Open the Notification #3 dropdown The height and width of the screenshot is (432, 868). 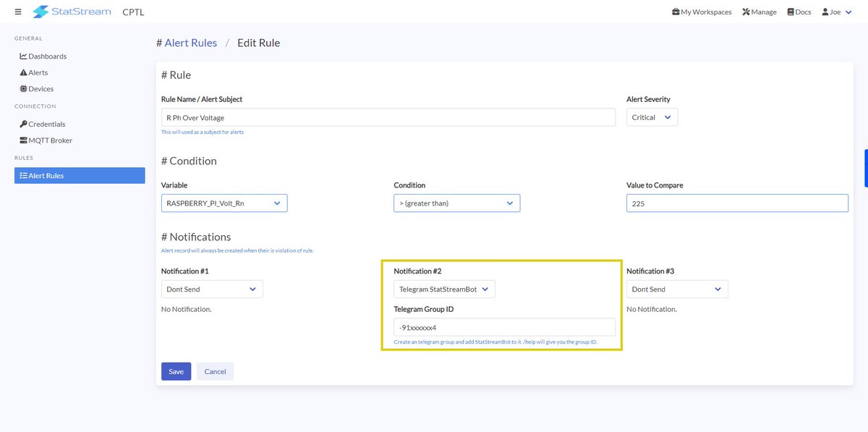pyautogui.click(x=677, y=289)
